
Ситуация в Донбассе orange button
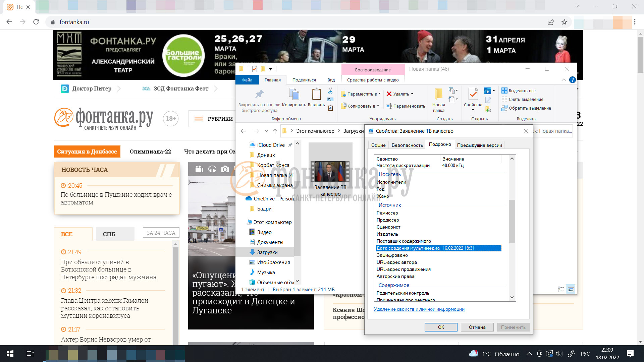tap(87, 152)
